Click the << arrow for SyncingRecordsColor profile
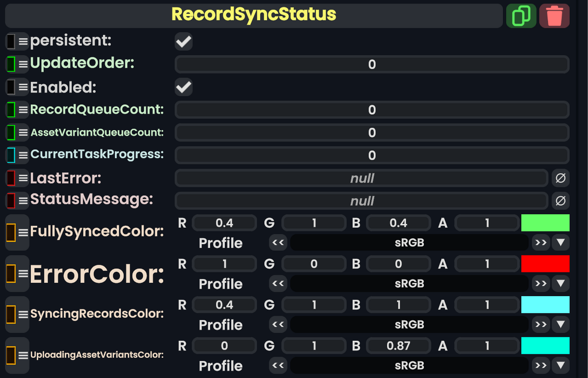 point(278,324)
